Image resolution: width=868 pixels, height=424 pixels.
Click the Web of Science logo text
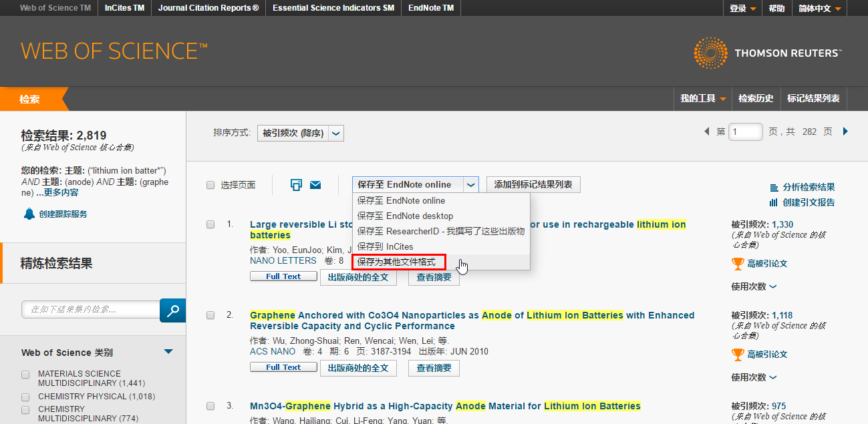pyautogui.click(x=114, y=51)
